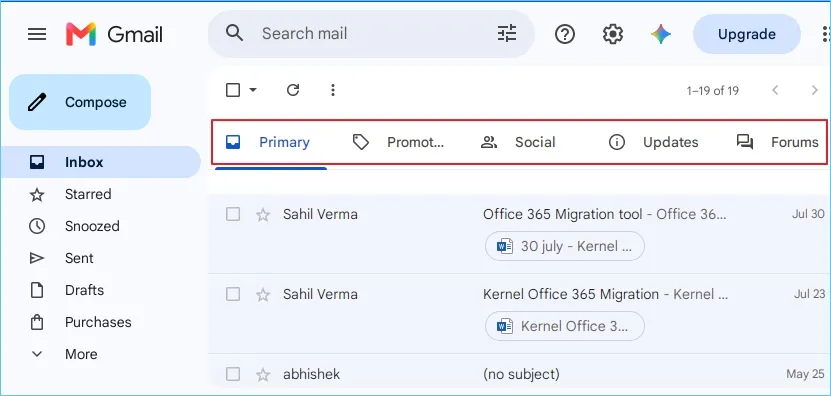Compose a new email
This screenshot has height=396, width=831.
80,102
